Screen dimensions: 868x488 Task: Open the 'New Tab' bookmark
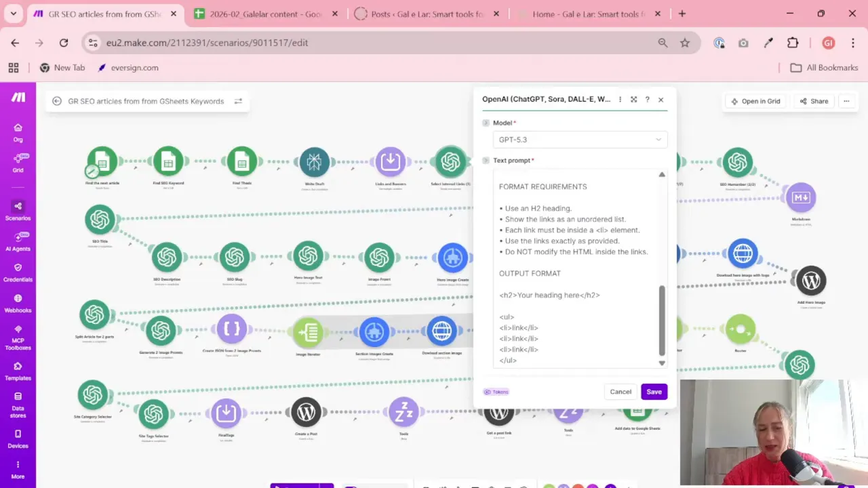click(x=62, y=68)
